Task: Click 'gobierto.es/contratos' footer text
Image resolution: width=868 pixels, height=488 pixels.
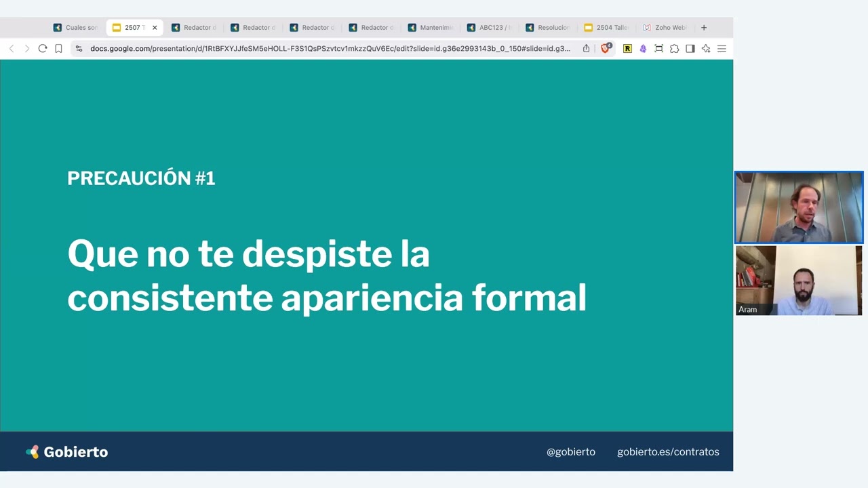Action: tap(668, 452)
